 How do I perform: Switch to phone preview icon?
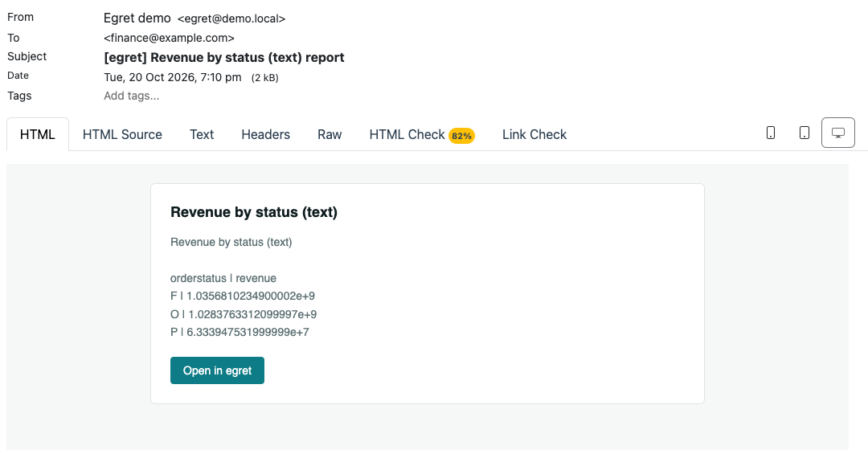coord(771,133)
